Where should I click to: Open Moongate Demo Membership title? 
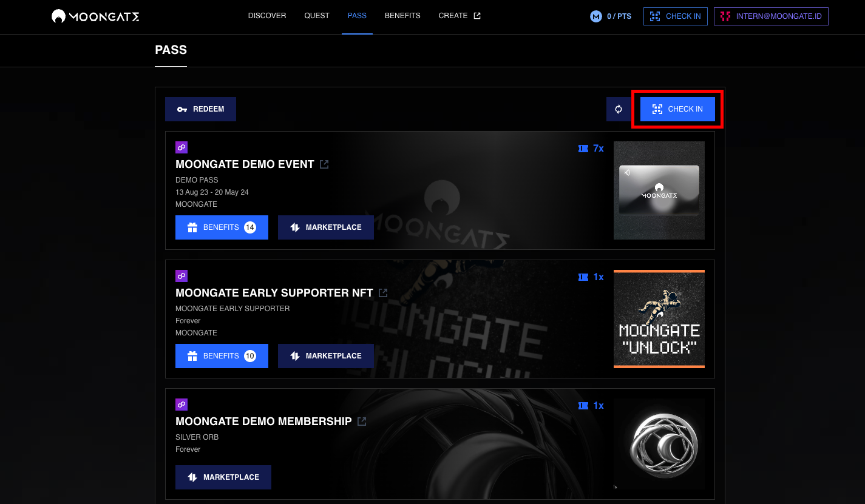coord(263,422)
